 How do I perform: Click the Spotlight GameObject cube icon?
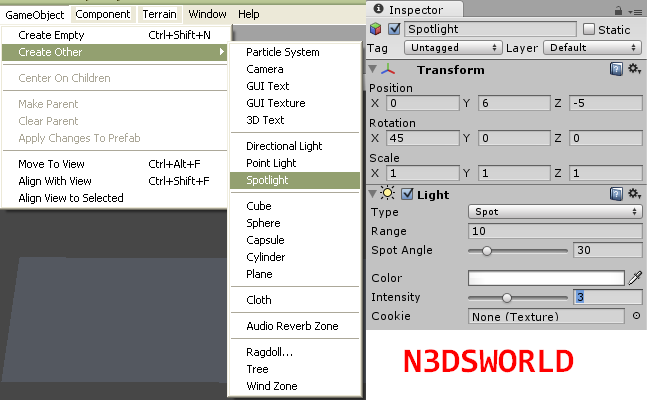tap(377, 29)
